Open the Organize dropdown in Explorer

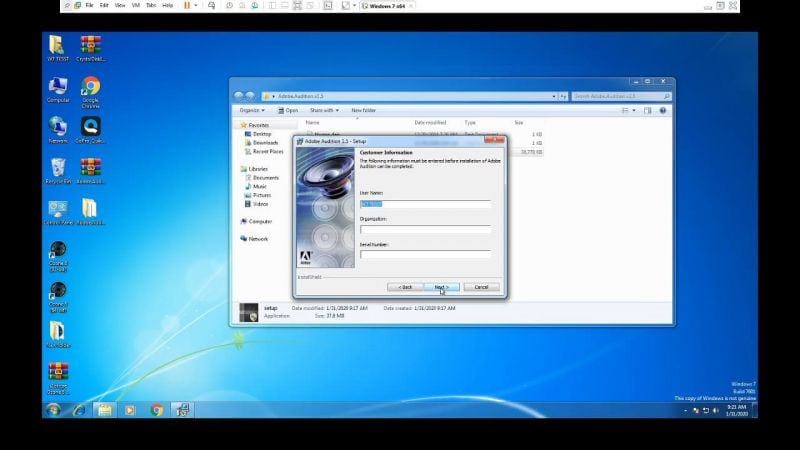(251, 110)
